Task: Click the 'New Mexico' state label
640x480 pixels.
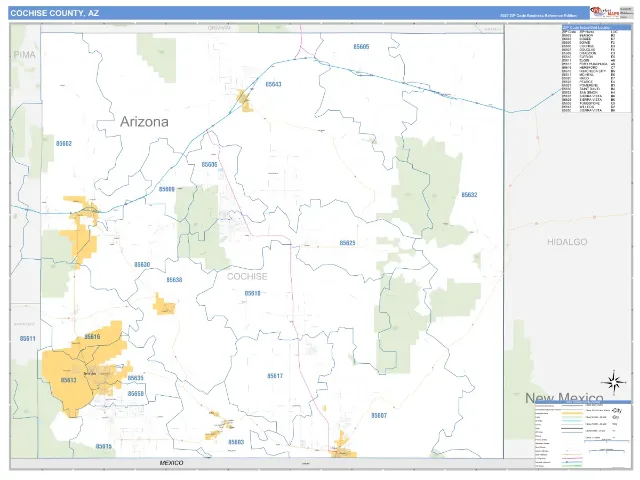Action: (x=564, y=398)
